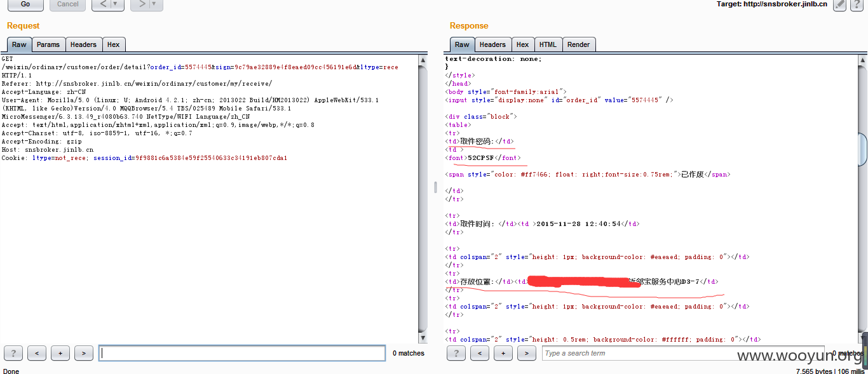Switch to Params tab in Request pane

click(x=48, y=44)
